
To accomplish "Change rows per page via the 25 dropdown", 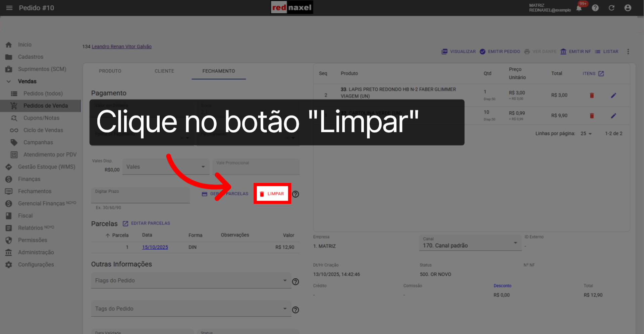I will tap(586, 133).
